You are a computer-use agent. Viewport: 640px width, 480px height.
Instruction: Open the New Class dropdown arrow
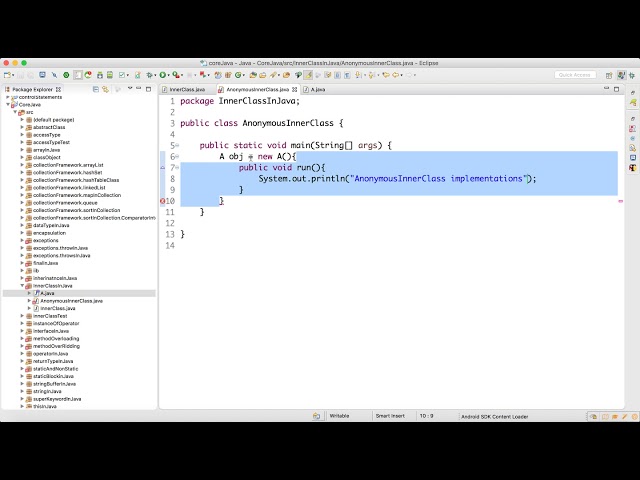pyautogui.click(x=244, y=75)
